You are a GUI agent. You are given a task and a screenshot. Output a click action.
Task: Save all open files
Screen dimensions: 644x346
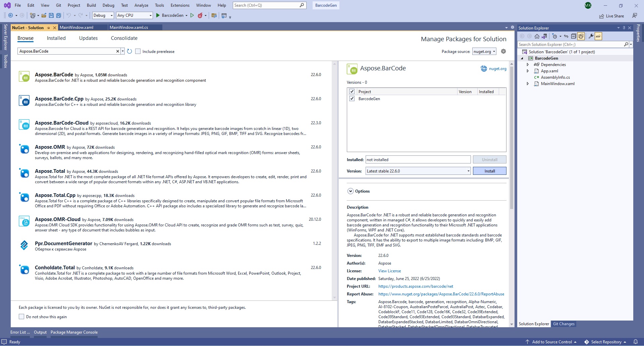[58, 15]
